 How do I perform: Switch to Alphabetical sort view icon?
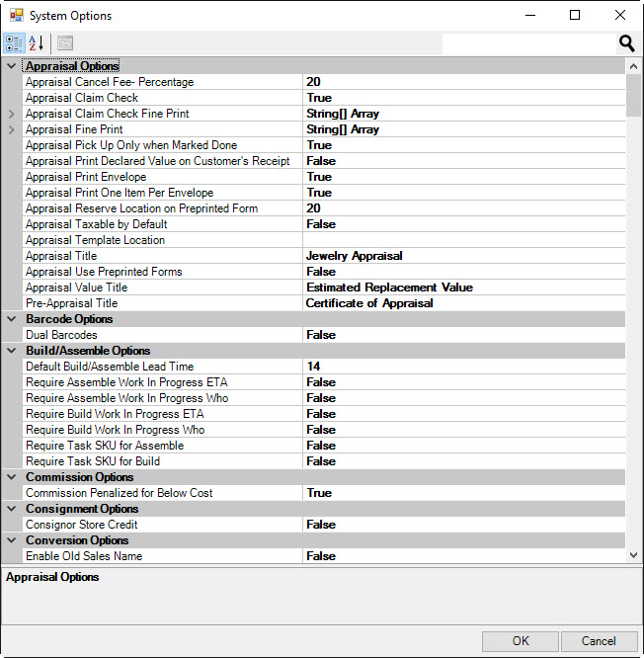pos(37,43)
